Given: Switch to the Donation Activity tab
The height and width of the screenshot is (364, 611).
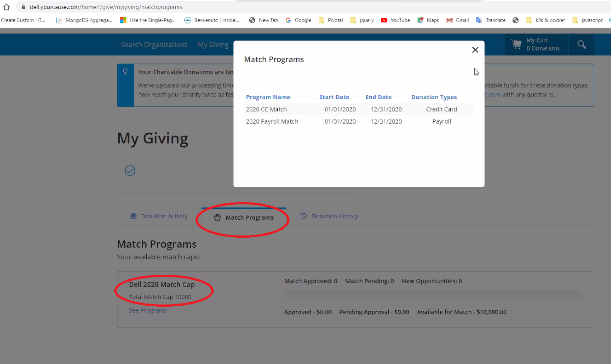Looking at the screenshot, I should [159, 216].
